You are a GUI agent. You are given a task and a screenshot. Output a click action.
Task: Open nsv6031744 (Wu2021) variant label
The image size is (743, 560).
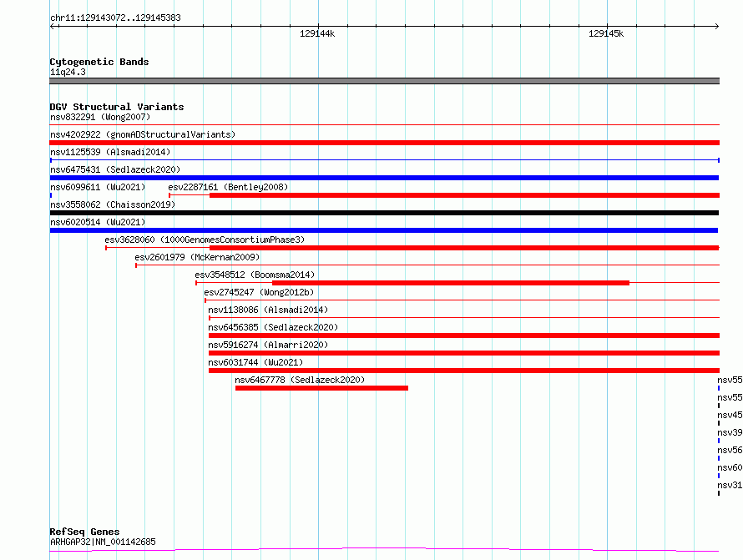point(255,362)
